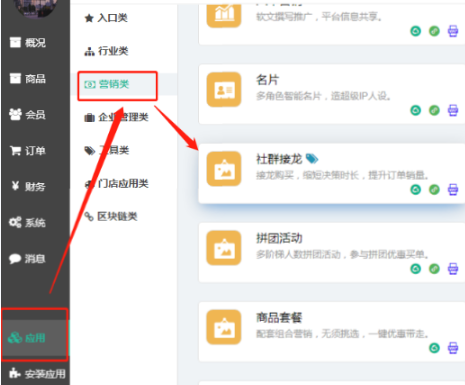Open the 社群接龙 title link
The image size is (465, 385).
pyautogui.click(x=279, y=159)
